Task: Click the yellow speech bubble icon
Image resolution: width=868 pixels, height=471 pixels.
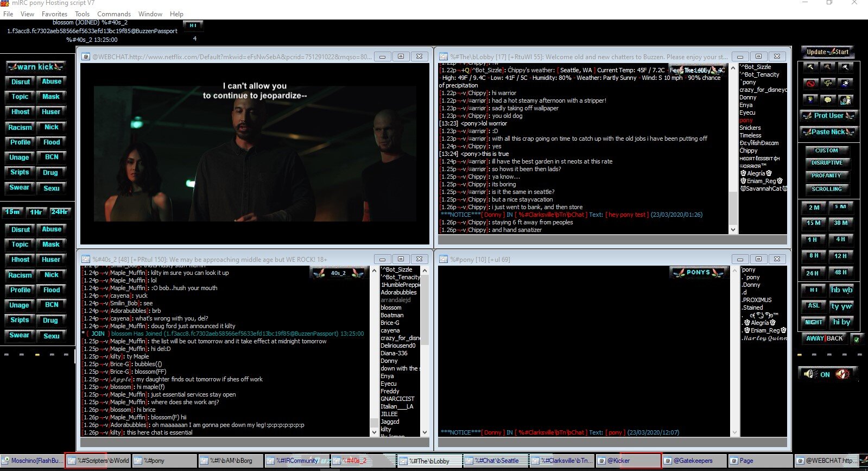Action: point(827,100)
